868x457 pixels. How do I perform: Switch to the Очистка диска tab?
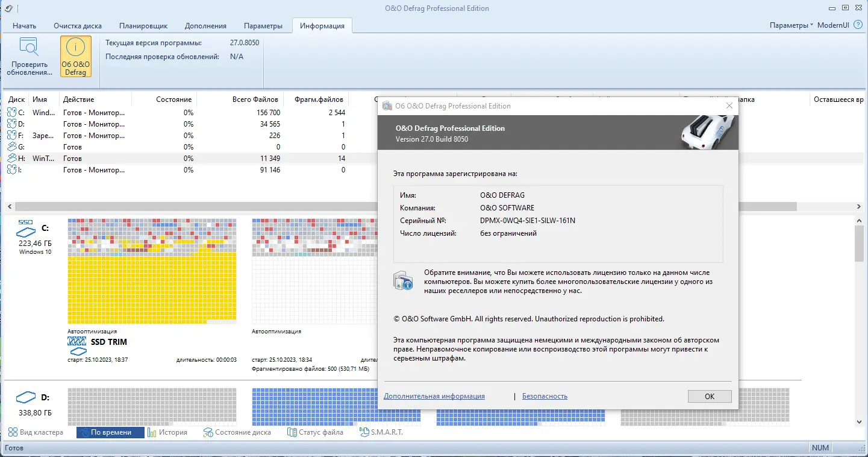(x=78, y=26)
